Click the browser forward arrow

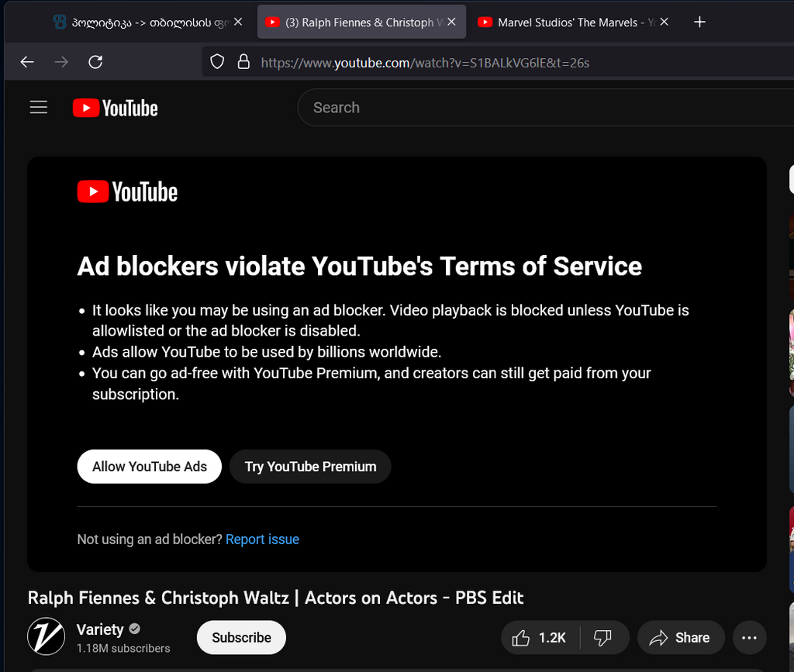pyautogui.click(x=61, y=62)
